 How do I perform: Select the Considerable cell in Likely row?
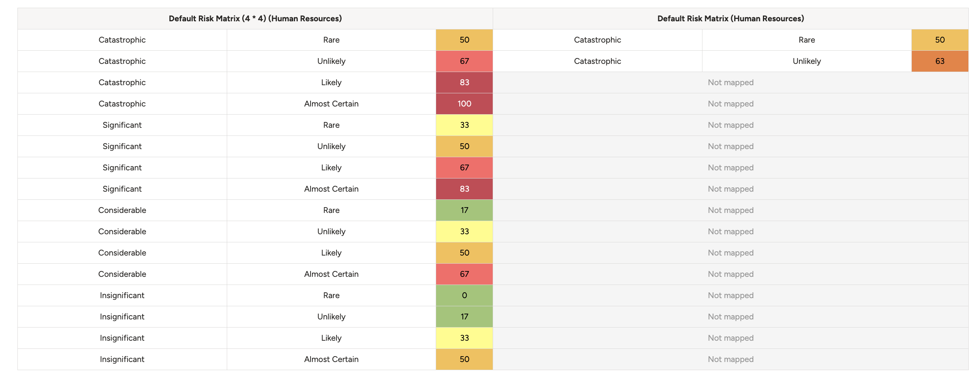122,253
